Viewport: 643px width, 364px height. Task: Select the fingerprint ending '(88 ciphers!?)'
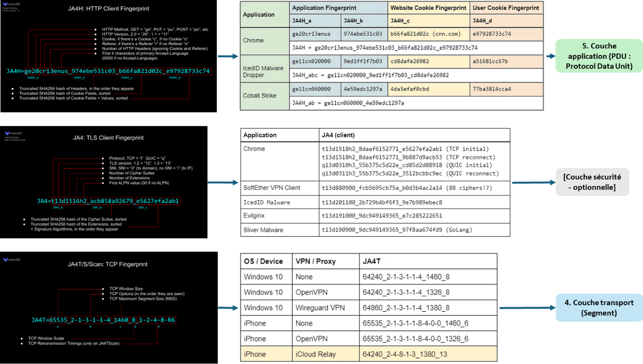point(407,188)
